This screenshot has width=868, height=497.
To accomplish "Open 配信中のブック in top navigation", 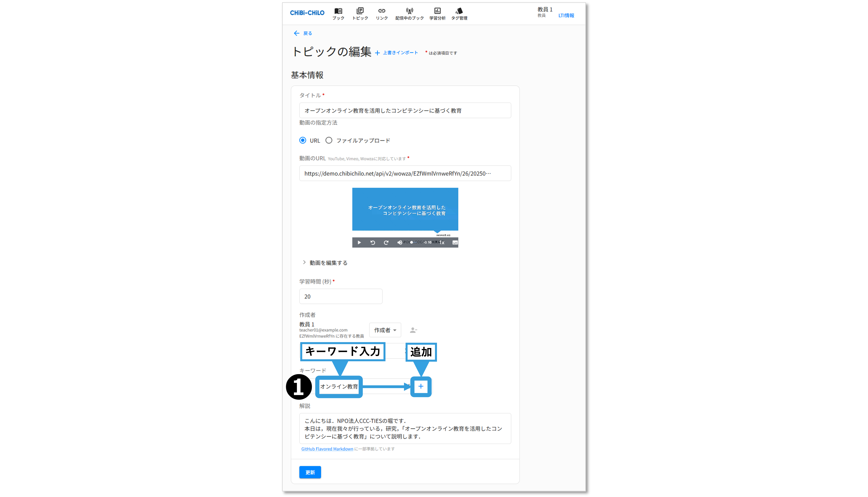I will click(x=409, y=14).
